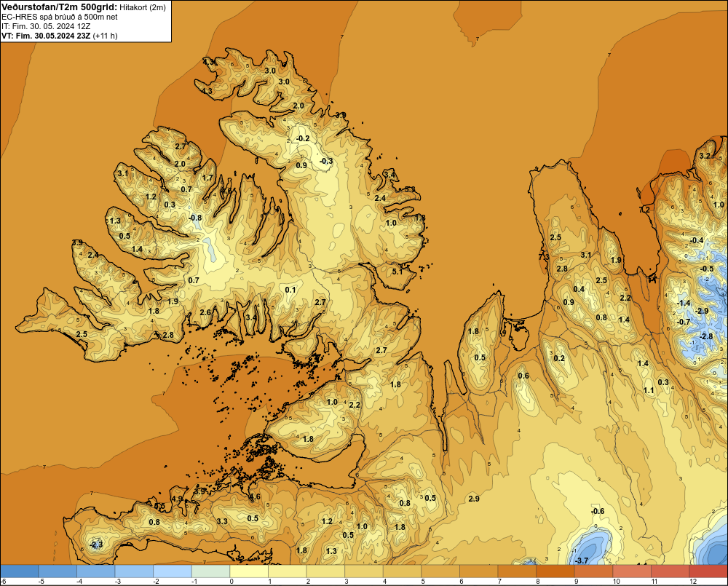Click the 5.1 temperature value
Viewport: 728px width, 586px height.
(397, 272)
